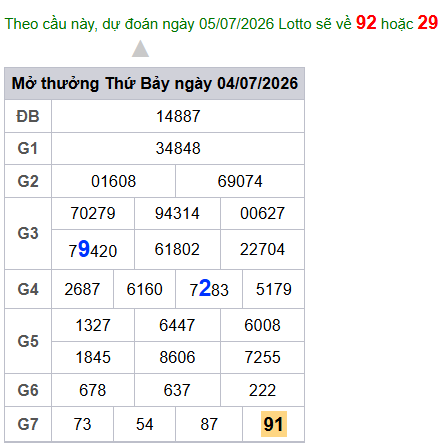
Task: Click the G3 row label
Action: coord(28,233)
